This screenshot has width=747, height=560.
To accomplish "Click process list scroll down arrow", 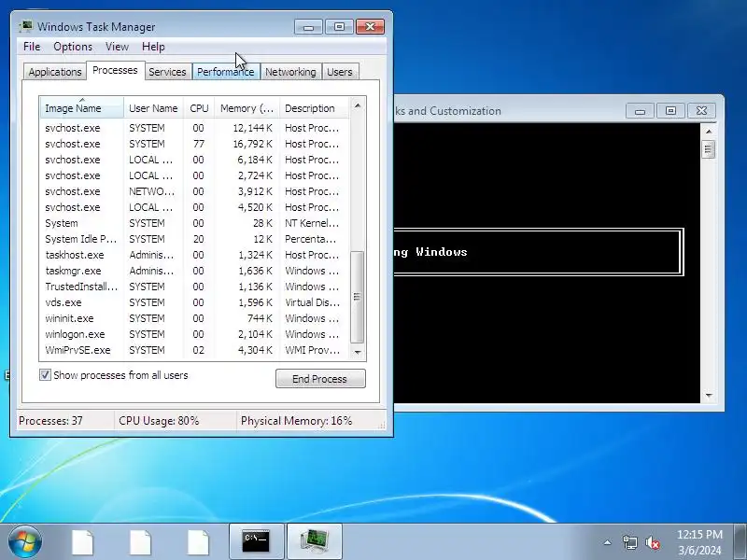I will click(358, 353).
